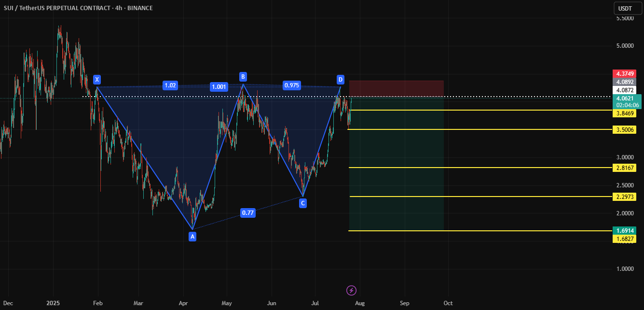Click the green profit zone of position
The height and width of the screenshot is (310, 644).
click(x=396, y=164)
